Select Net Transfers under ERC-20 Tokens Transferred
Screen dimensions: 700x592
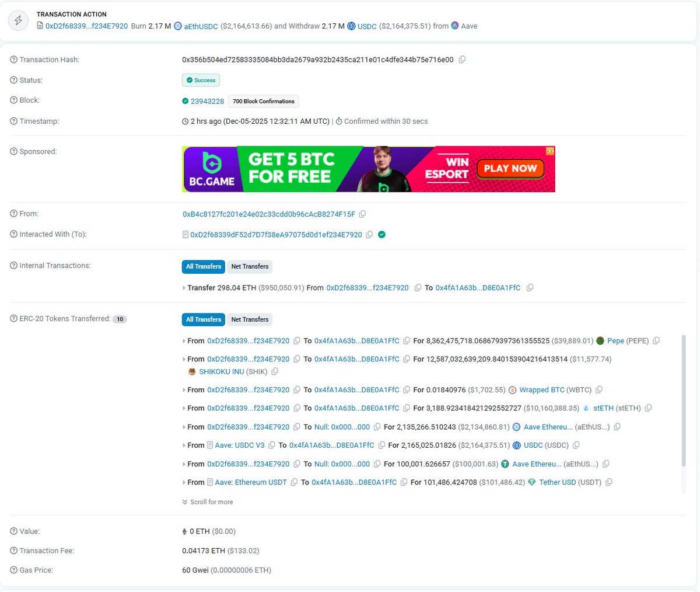250,320
